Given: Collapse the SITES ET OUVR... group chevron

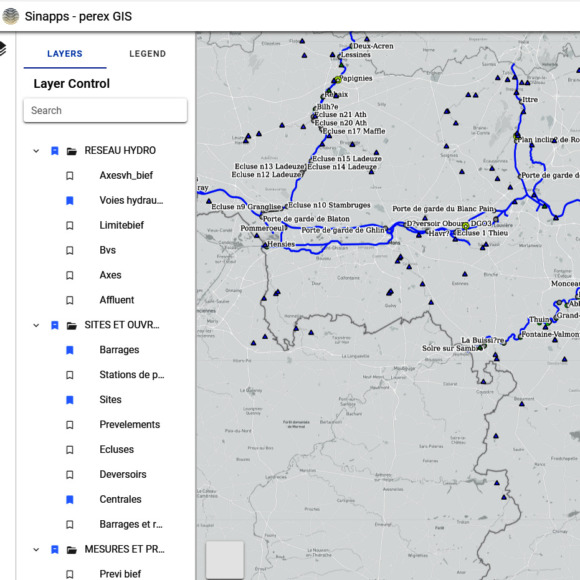Looking at the screenshot, I should [x=36, y=326].
